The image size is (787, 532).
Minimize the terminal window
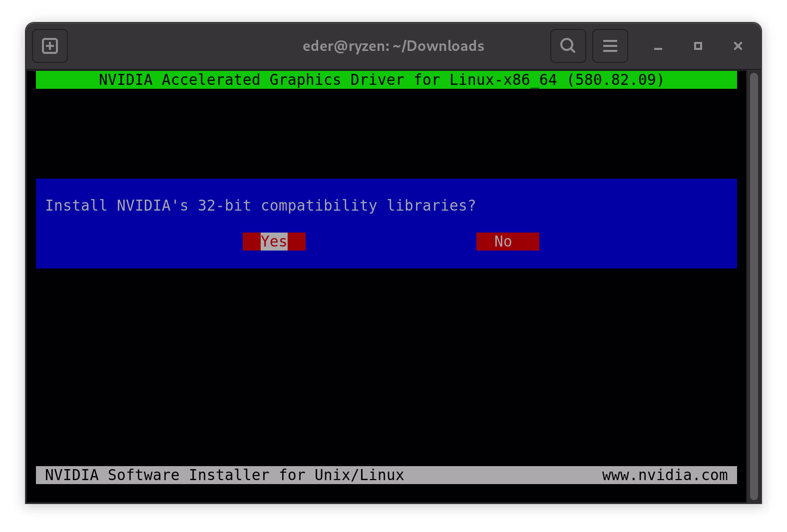click(x=658, y=46)
